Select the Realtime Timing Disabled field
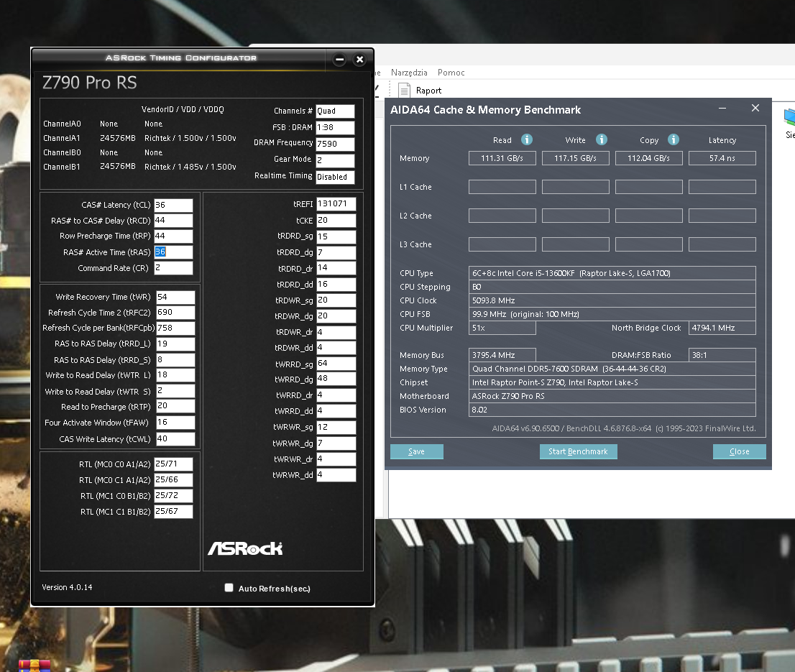Viewport: 795px width, 672px height. [x=335, y=177]
